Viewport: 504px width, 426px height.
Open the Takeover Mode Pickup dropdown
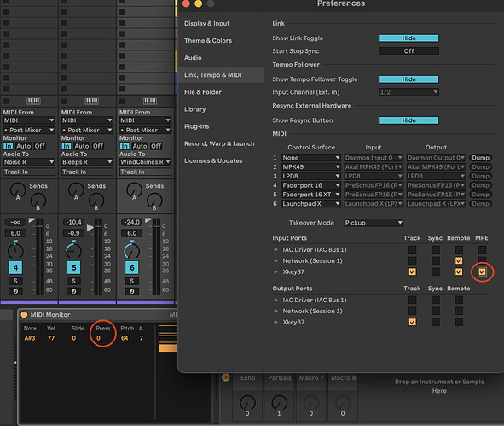[374, 223]
